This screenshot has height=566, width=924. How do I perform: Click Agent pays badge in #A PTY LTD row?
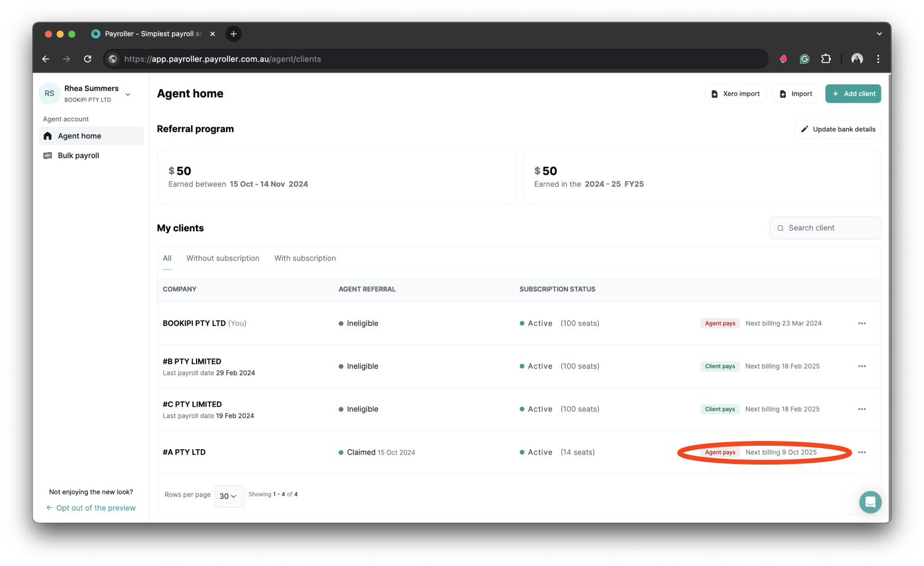pos(720,452)
